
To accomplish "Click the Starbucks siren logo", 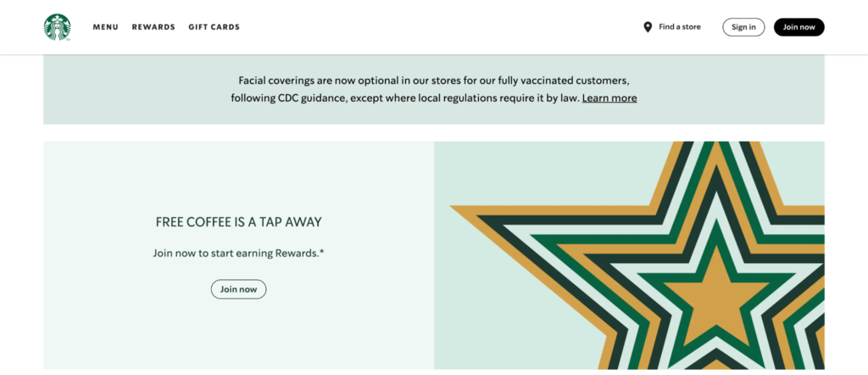I will (57, 27).
